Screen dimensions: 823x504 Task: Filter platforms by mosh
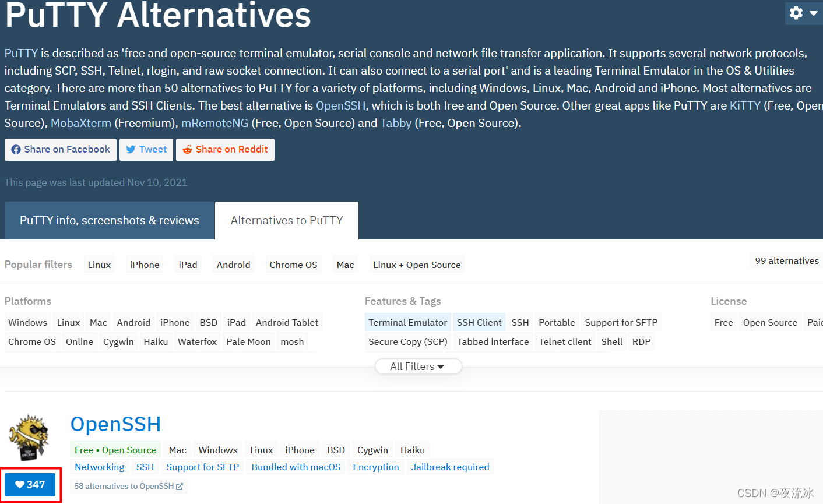[292, 341]
